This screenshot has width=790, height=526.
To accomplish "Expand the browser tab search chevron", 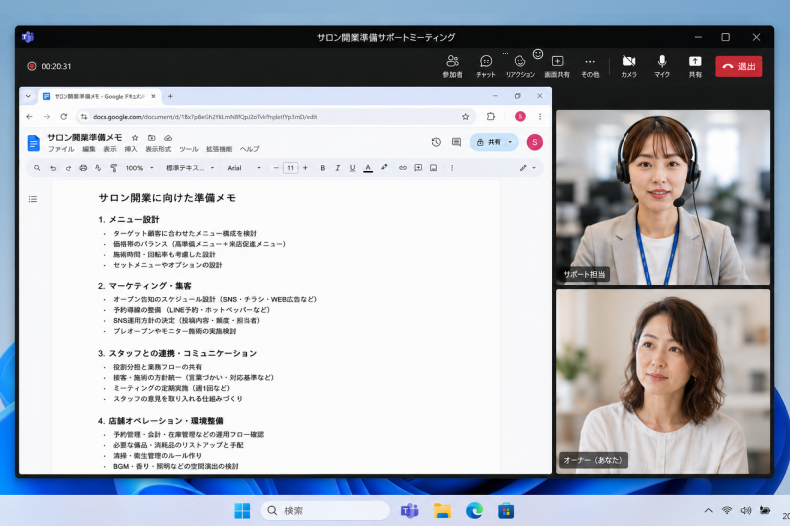I will click(x=28, y=96).
